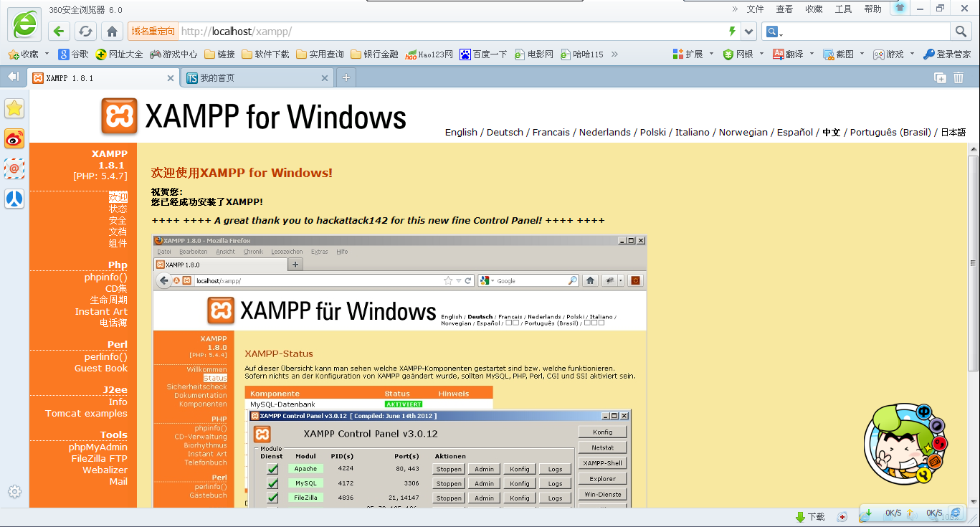Screen dimensions: 980x527
Task: Open the skin shirt icon in title bar
Action: [x=900, y=8]
